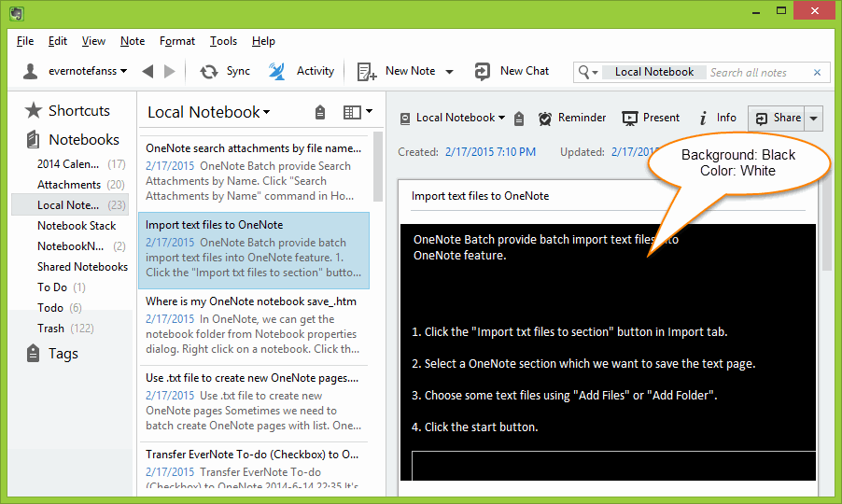Image resolution: width=842 pixels, height=504 pixels.
Task: Open the Local Notebook list title dropdown
Action: point(266,112)
